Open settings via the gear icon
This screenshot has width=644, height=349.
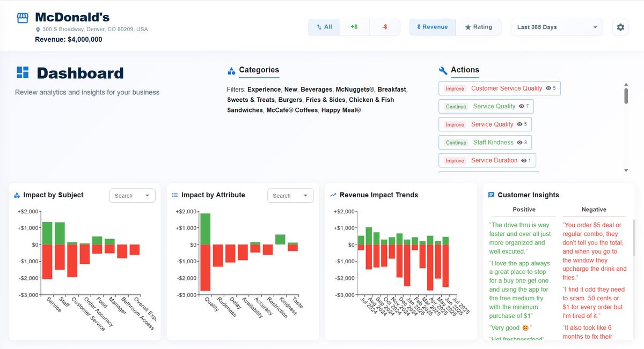620,27
